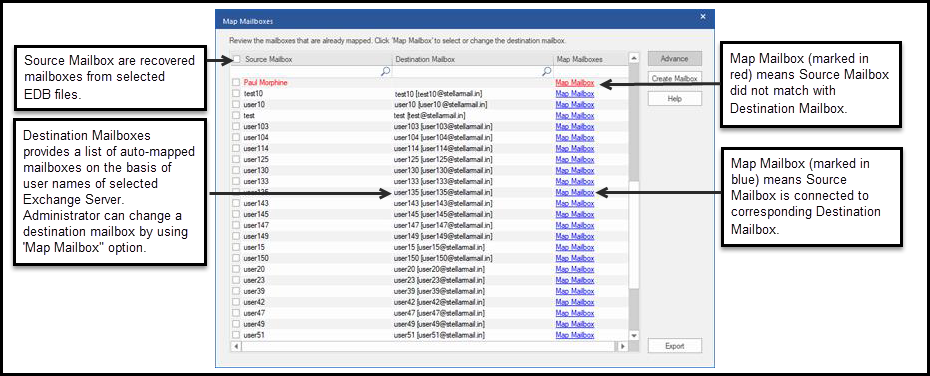Select source mailbox name user147
Image resolution: width=930 pixels, height=376 pixels.
[256, 225]
